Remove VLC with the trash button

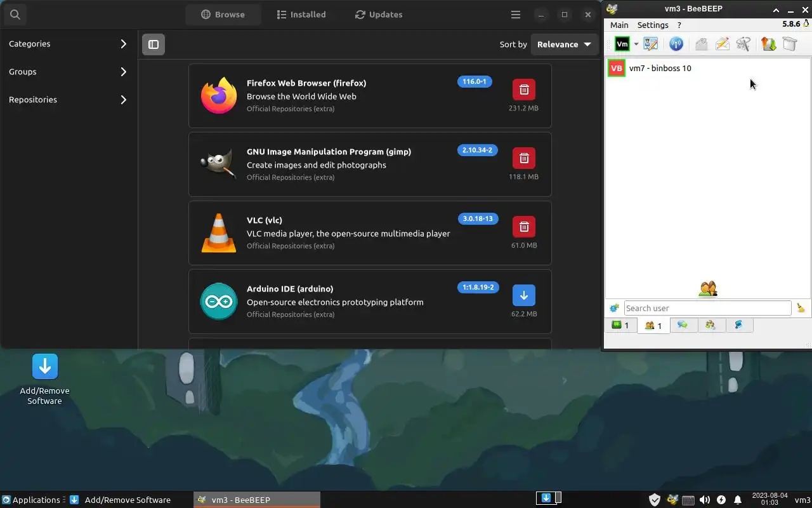(524, 227)
